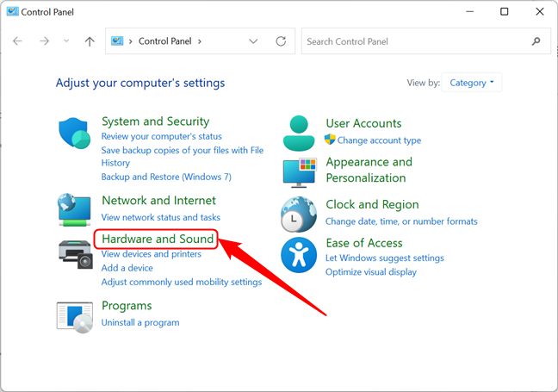Viewport: 558px width, 392px height.
Task: Click the shield icon beside Change account type
Action: pos(330,140)
